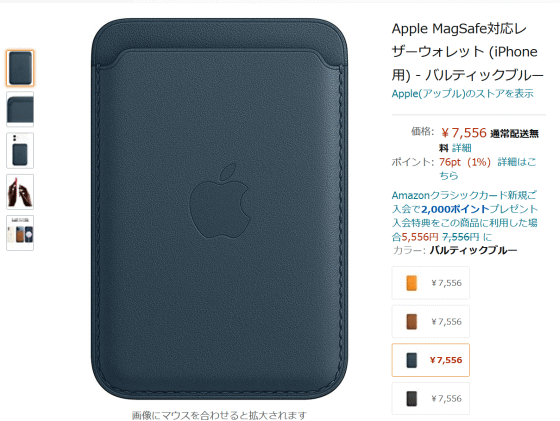Choose the saddle brown wallet color option
Screen dimensions: 560x421
point(431,321)
